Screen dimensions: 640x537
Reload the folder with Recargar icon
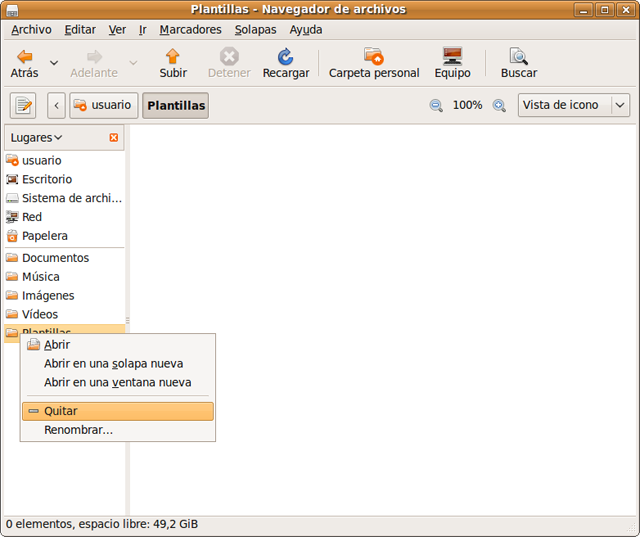[285, 57]
